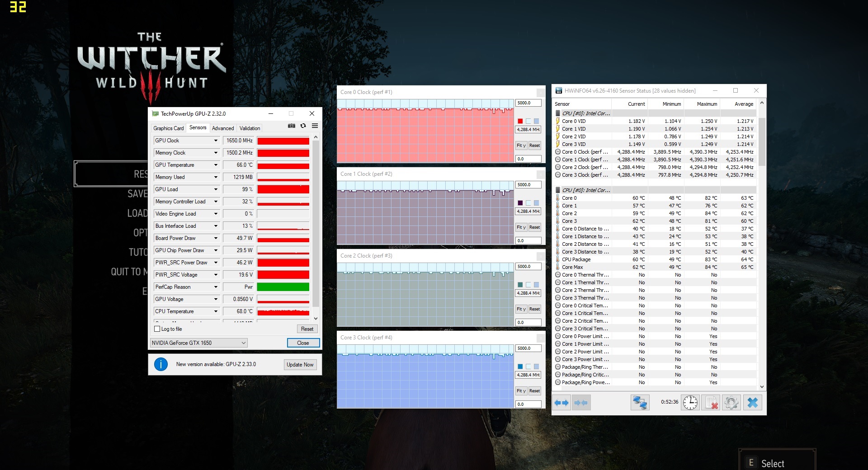
Task: Click GPU-Z sensors Reset button
Action: (x=307, y=329)
